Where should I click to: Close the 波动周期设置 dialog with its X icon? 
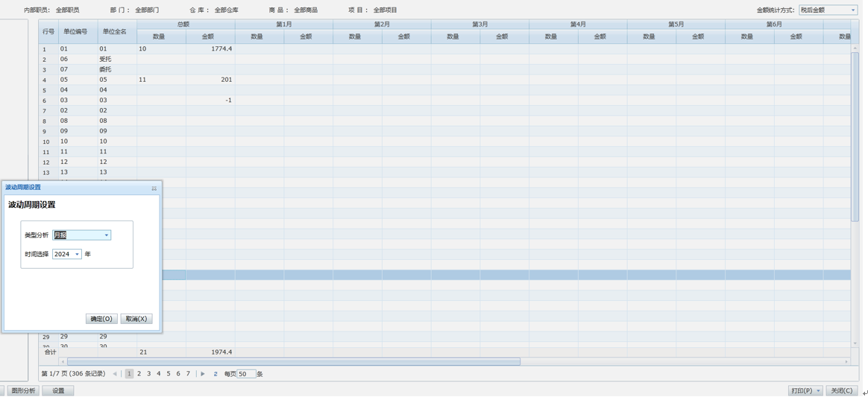coord(154,188)
